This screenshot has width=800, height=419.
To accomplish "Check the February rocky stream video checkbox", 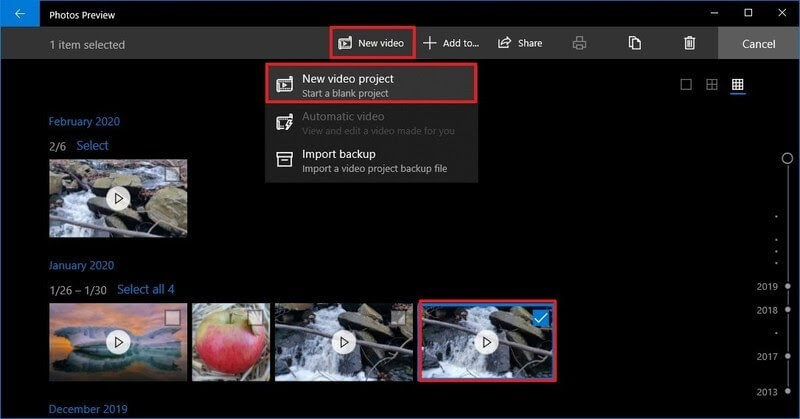I will [172, 174].
